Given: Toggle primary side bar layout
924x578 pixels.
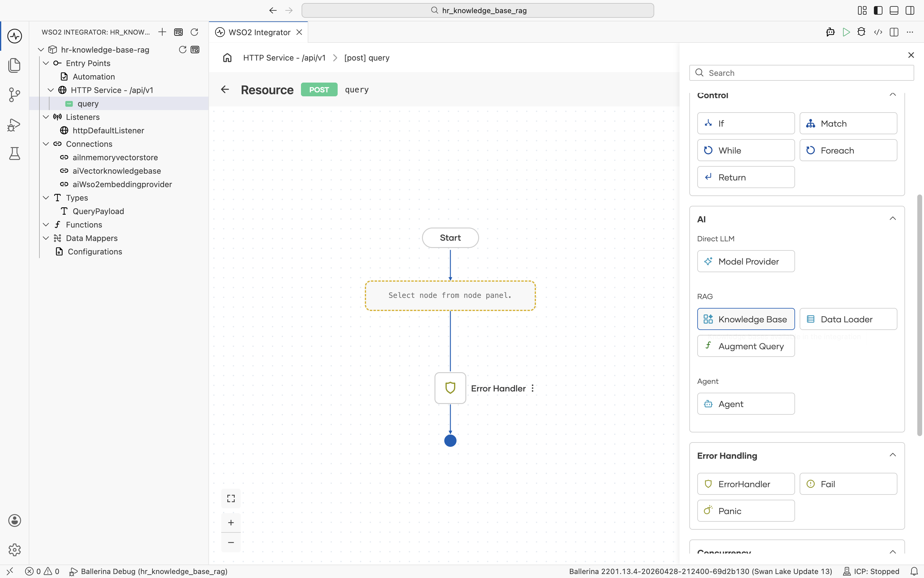Looking at the screenshot, I should point(878,10).
